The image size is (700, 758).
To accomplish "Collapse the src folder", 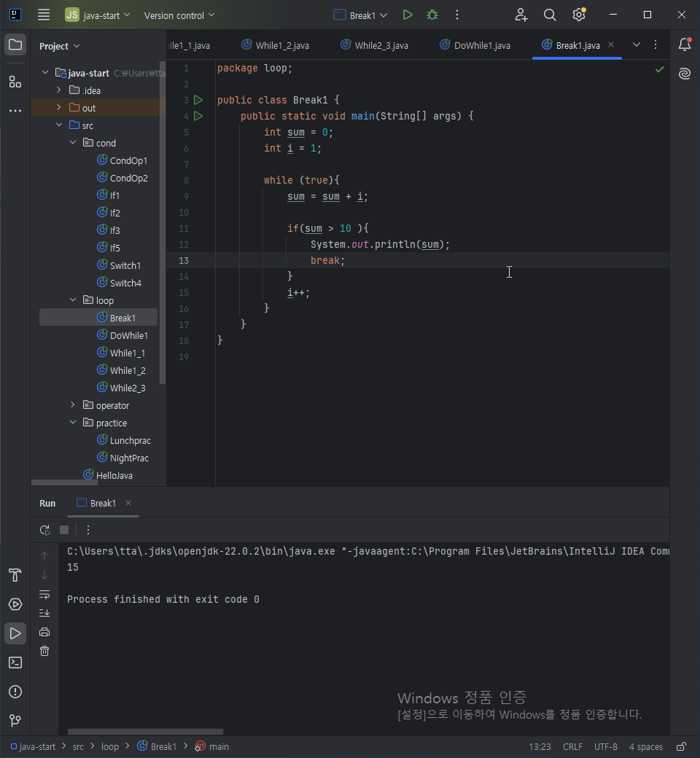I will click(x=59, y=125).
